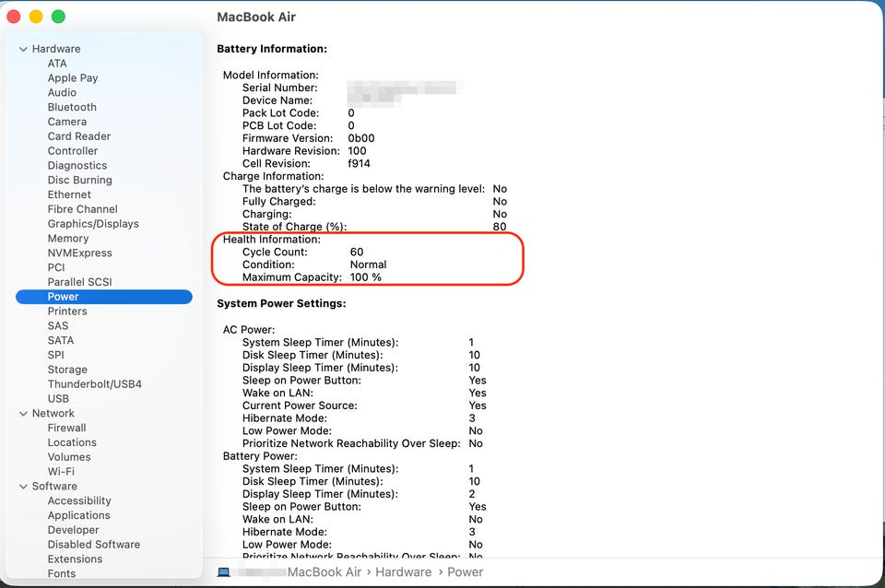Click the Serial Number label
Image resolution: width=885 pixels, height=588 pixels.
point(280,88)
